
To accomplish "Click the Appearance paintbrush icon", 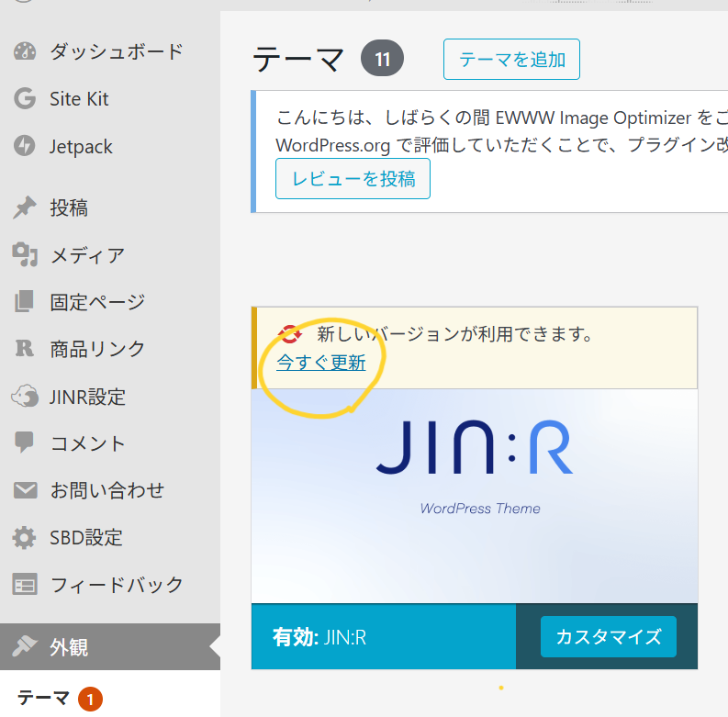I will coord(25,646).
